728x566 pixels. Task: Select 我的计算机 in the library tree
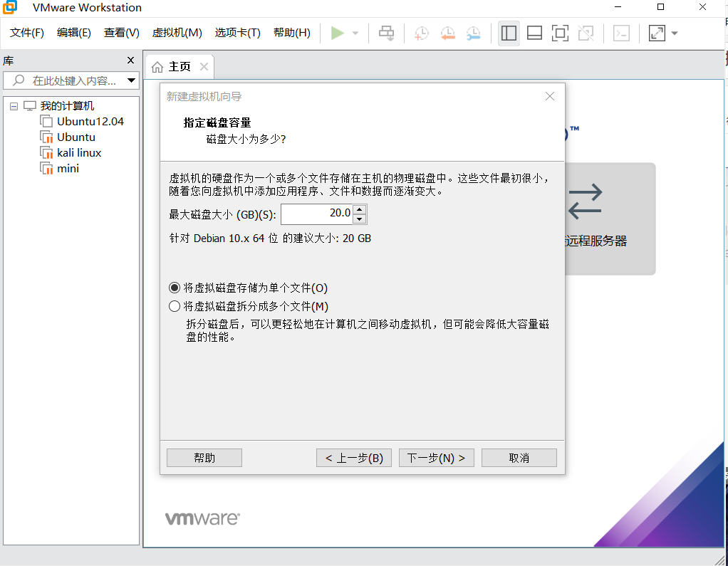(67, 106)
